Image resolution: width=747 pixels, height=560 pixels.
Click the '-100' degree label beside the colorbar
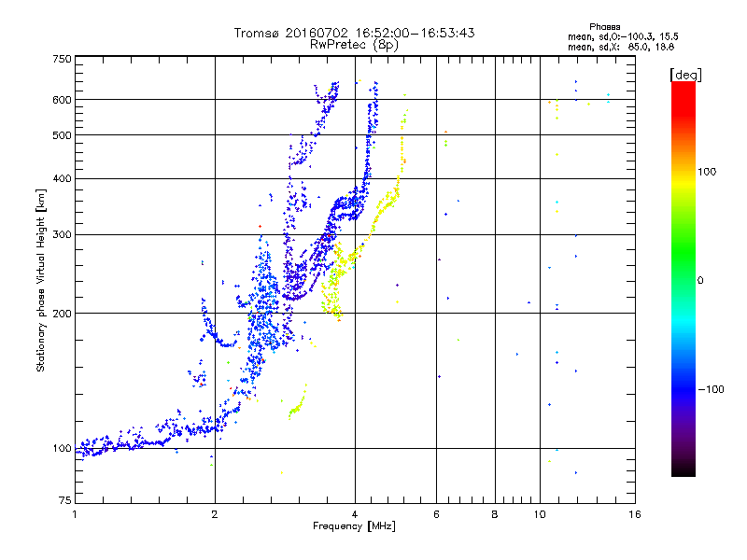tap(711, 389)
